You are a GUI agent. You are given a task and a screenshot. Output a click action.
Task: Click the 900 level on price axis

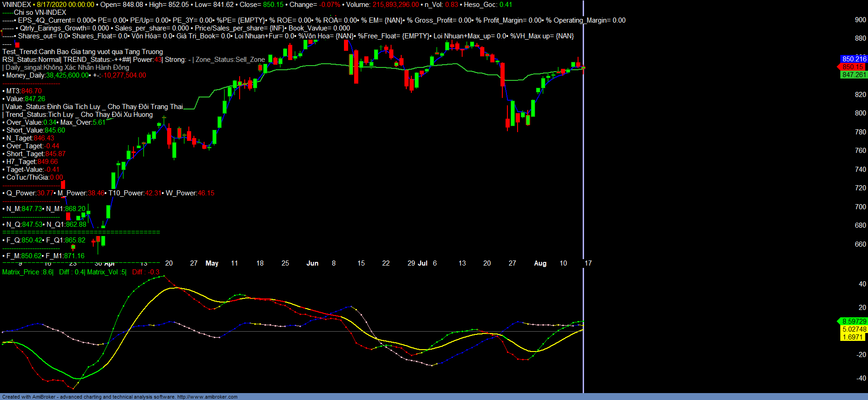[860, 20]
